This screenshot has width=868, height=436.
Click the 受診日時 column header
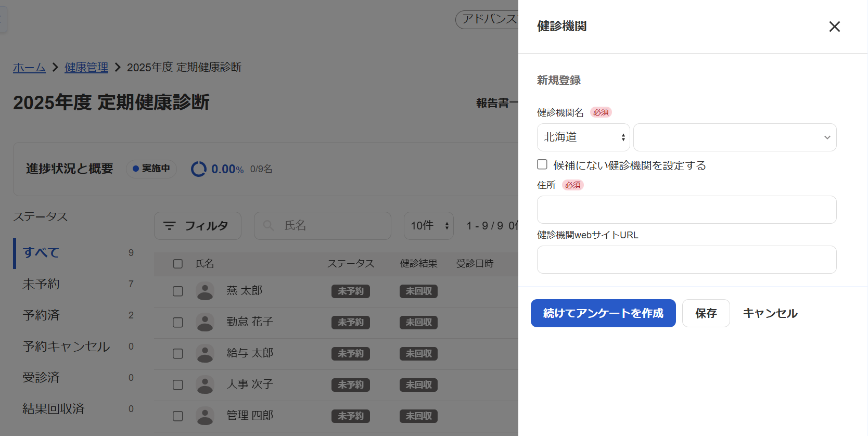[x=475, y=264]
